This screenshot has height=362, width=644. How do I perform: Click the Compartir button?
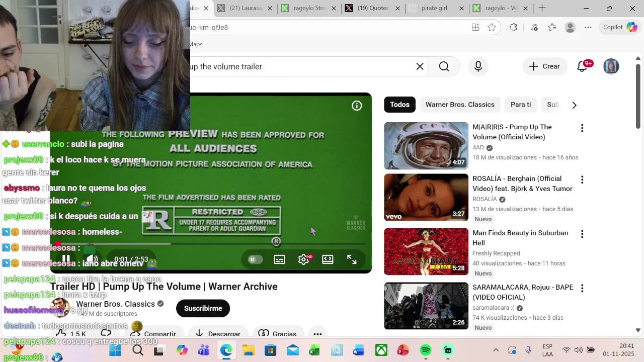pyautogui.click(x=153, y=334)
